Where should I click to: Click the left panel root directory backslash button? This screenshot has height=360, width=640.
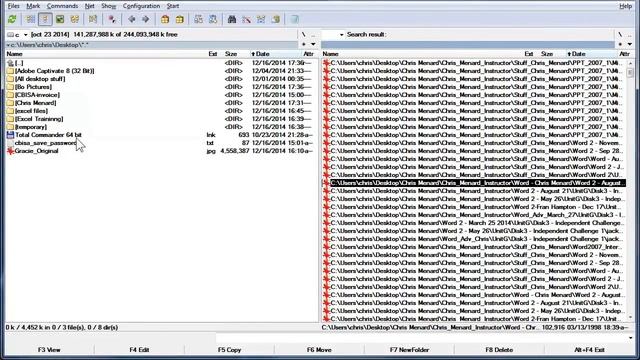coord(304,35)
